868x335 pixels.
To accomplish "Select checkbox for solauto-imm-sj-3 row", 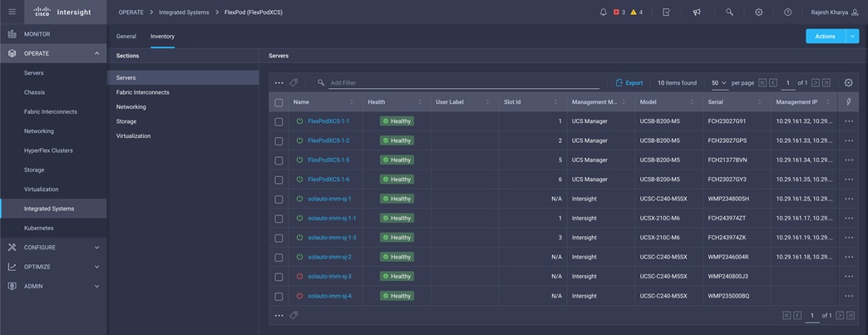I will (279, 276).
